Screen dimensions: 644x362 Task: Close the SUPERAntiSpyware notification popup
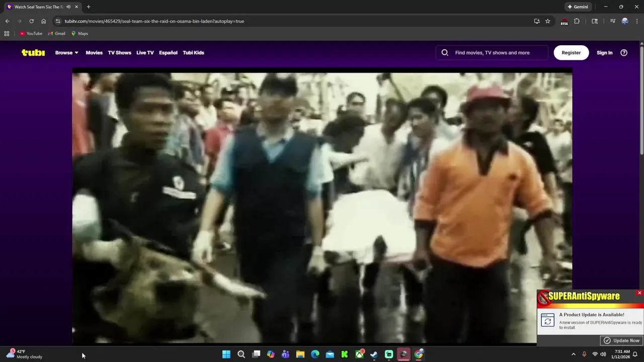click(x=639, y=293)
